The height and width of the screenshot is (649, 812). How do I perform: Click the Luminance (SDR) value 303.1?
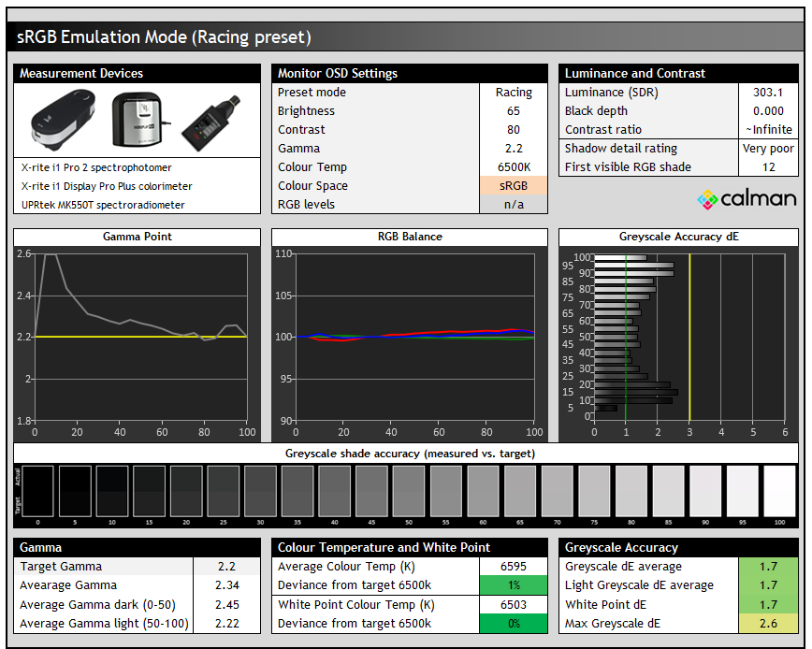point(767,92)
